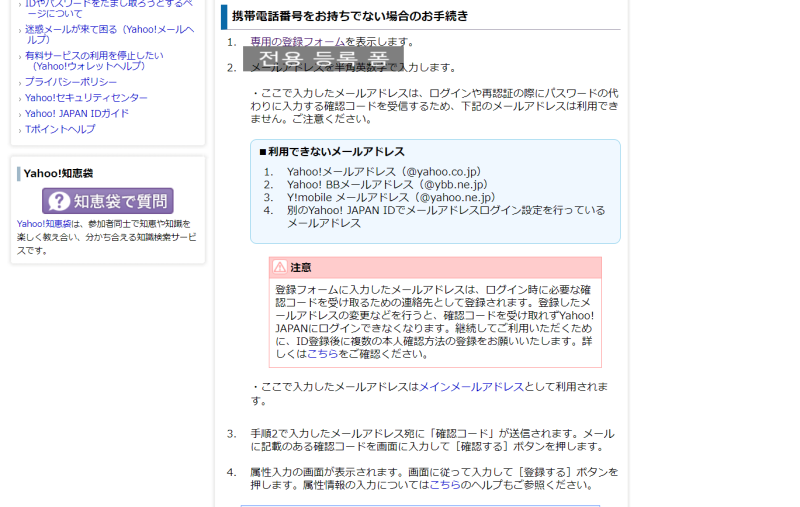Click the 別のYahoo! JAPAN IDでメールアドレス list item
Viewport: 800px width, 507px height.
(446, 217)
